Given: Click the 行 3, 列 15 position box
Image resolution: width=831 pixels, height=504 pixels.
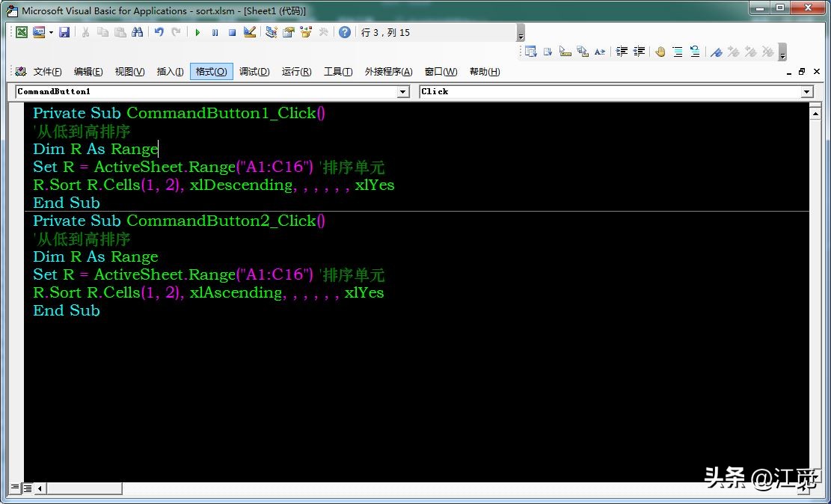Looking at the screenshot, I should click(x=437, y=32).
